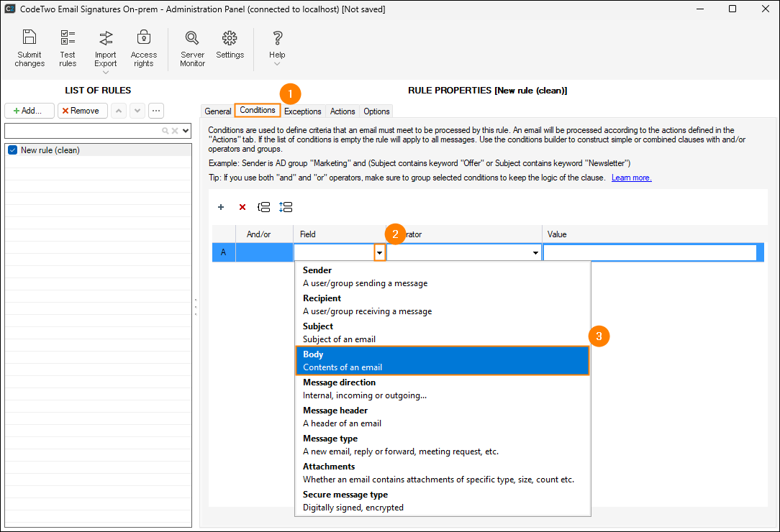
Task: Expand the rules search filter dropdown
Action: pyautogui.click(x=186, y=131)
